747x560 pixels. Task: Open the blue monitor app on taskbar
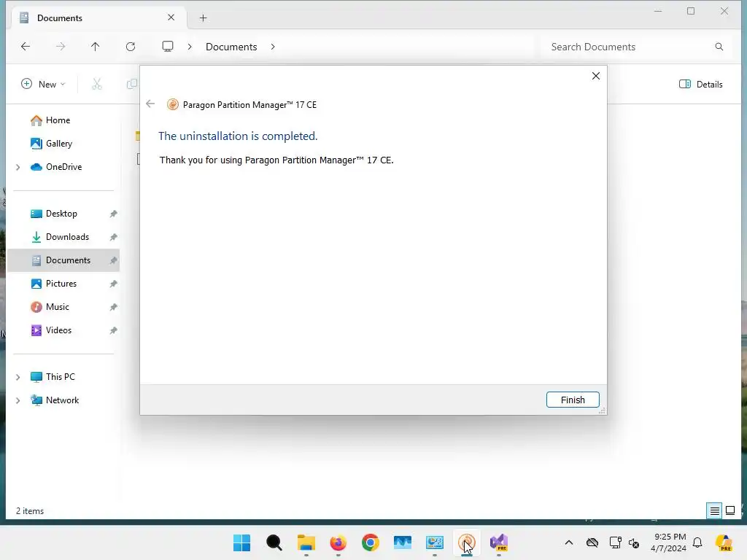pyautogui.click(x=403, y=542)
